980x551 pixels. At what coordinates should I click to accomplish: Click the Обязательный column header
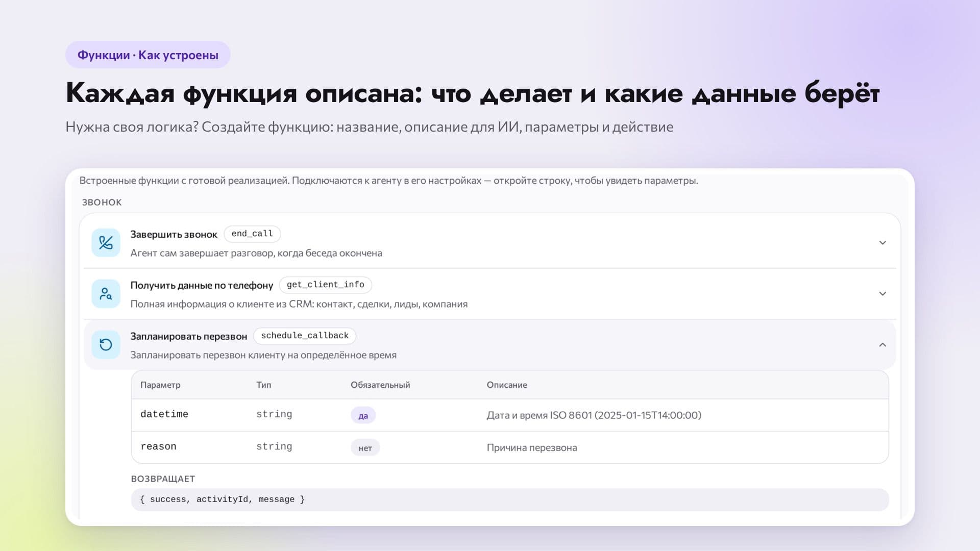tap(380, 385)
